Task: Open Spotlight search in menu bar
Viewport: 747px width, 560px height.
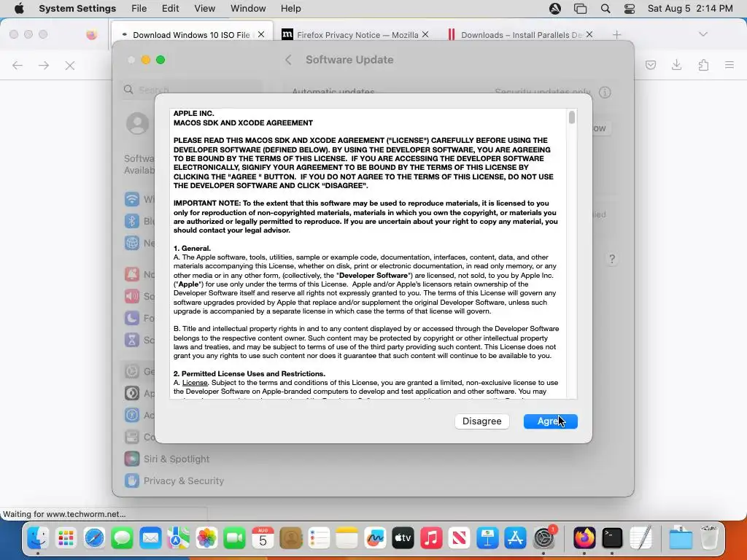Action: (605, 9)
